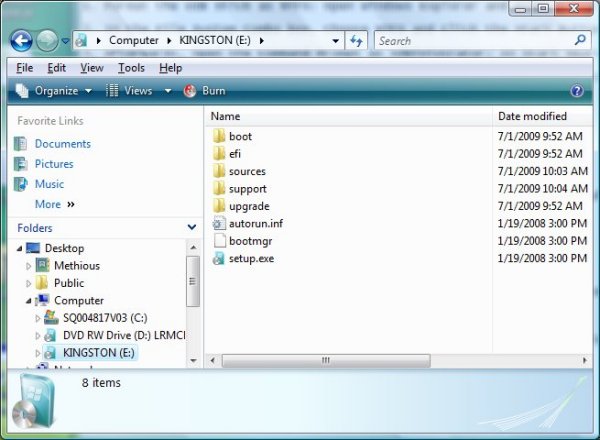Select the autorun.inf file icon
This screenshot has height=440, width=600.
219,223
